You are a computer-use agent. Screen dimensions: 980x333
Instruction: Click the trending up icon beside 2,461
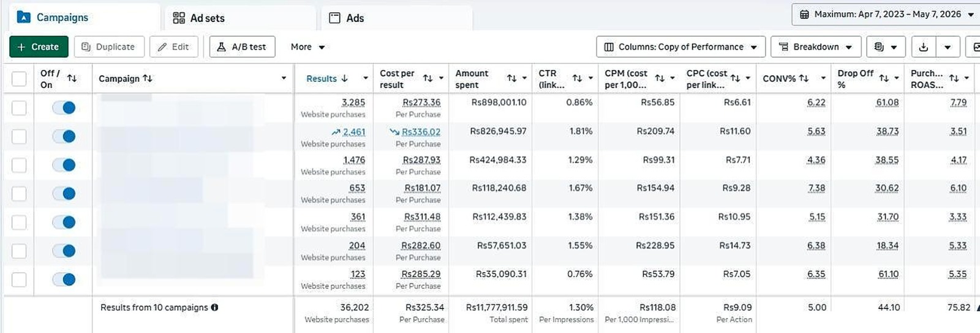coord(336,132)
